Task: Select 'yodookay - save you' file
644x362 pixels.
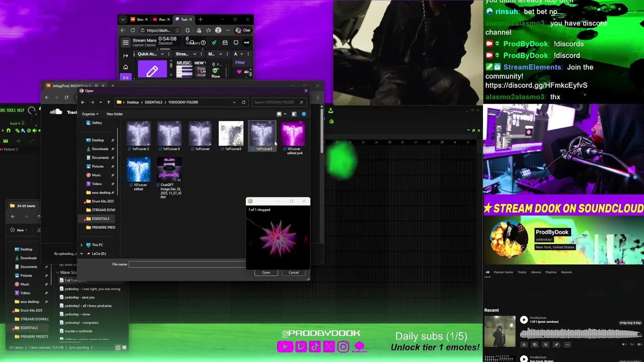Action: (x=79, y=298)
